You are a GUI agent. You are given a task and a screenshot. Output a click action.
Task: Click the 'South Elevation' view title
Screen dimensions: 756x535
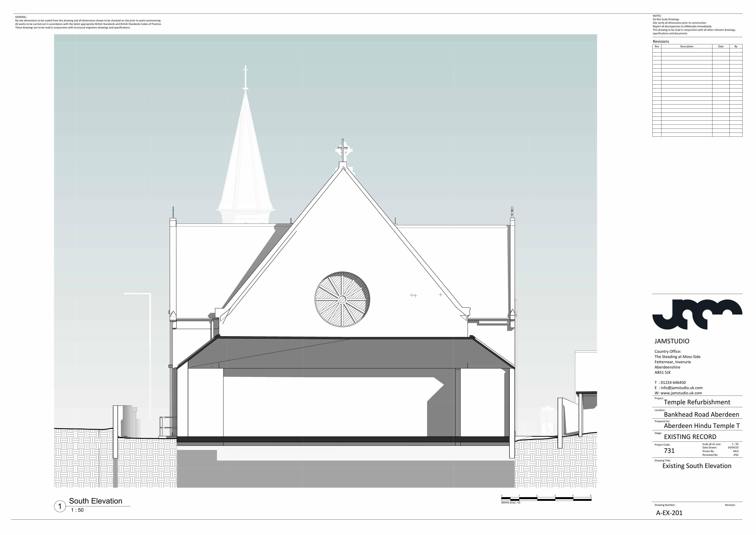tap(95, 501)
